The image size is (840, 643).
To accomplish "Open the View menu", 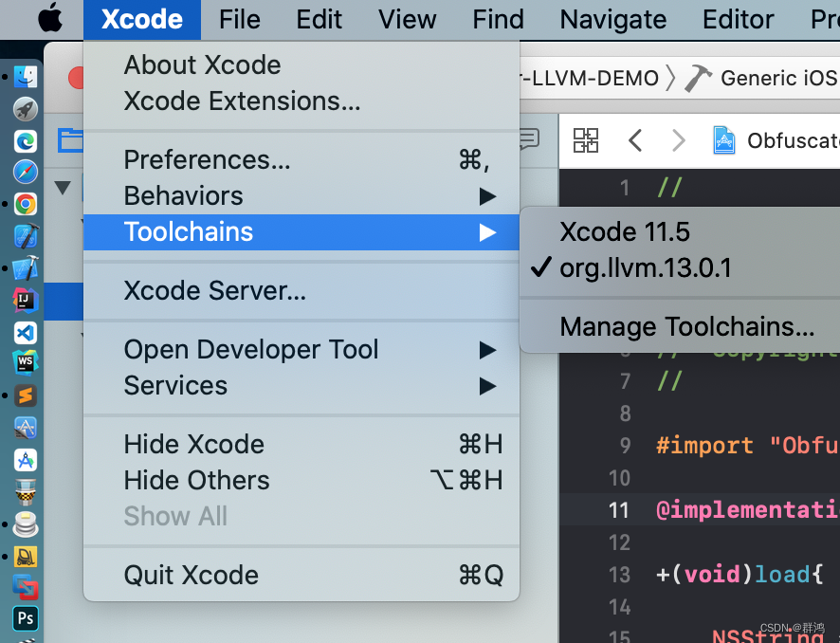I will click(x=407, y=19).
